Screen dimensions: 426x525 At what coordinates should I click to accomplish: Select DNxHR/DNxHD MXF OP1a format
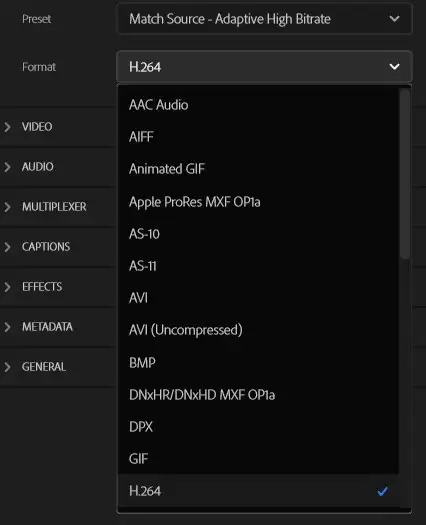pos(258,395)
